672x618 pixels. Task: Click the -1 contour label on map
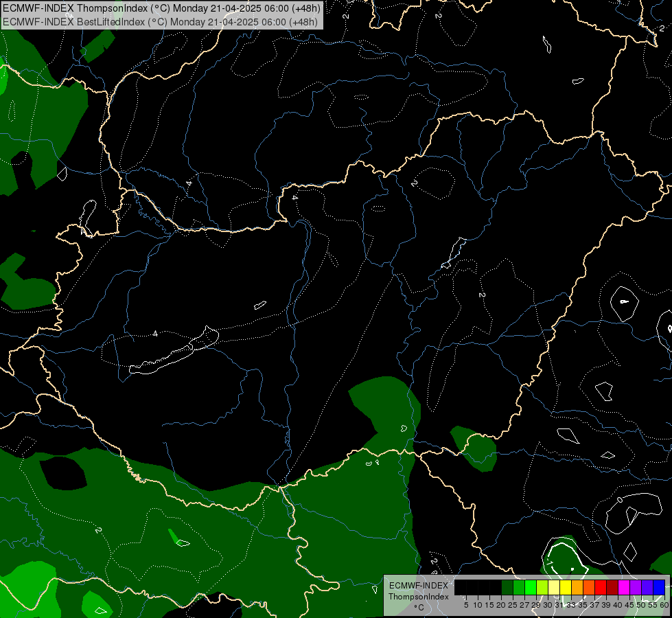pyautogui.click(x=549, y=562)
